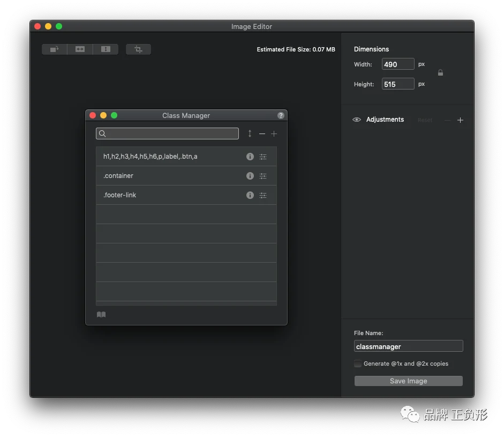Select the .container class row
Screen dimensions: 504x437
pyautogui.click(x=186, y=176)
